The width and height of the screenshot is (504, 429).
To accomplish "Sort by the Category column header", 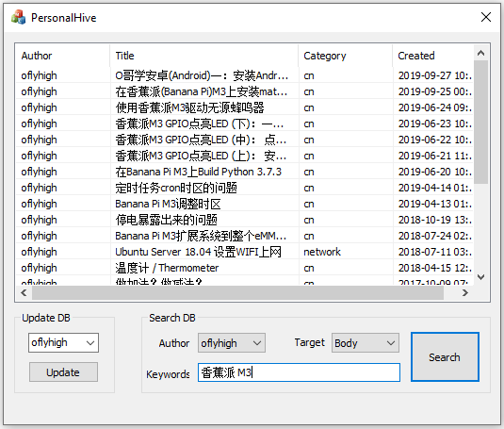I will tap(345, 56).
